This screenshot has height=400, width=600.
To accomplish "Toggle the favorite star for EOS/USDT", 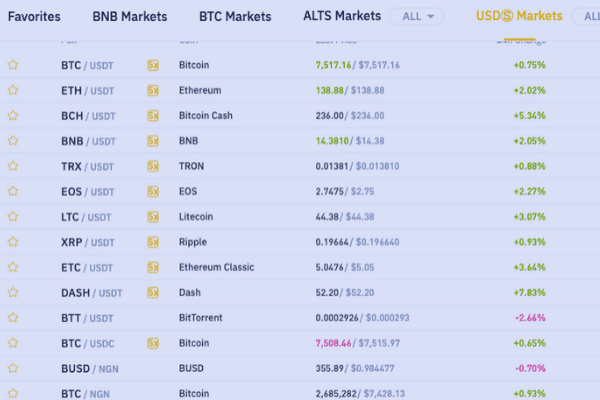I will click(13, 191).
